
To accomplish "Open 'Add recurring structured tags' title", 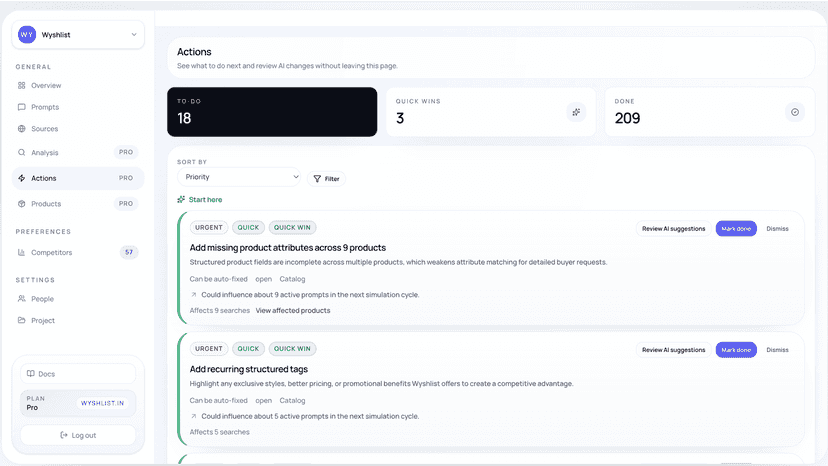I will (x=249, y=369).
